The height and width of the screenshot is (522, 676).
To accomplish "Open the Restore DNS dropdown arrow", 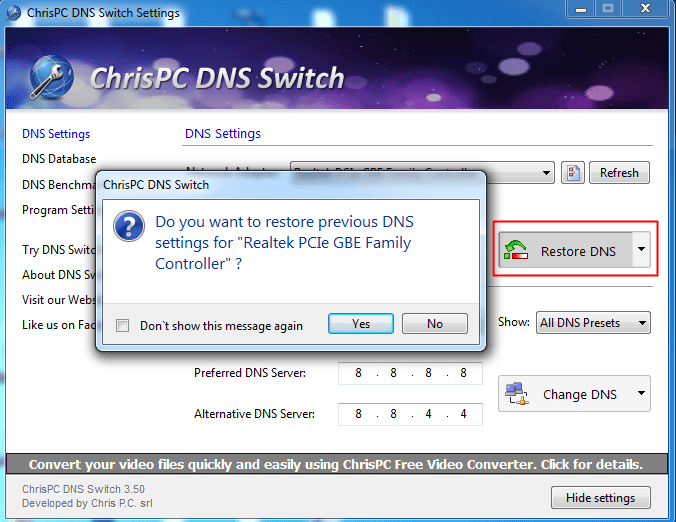I will (641, 251).
